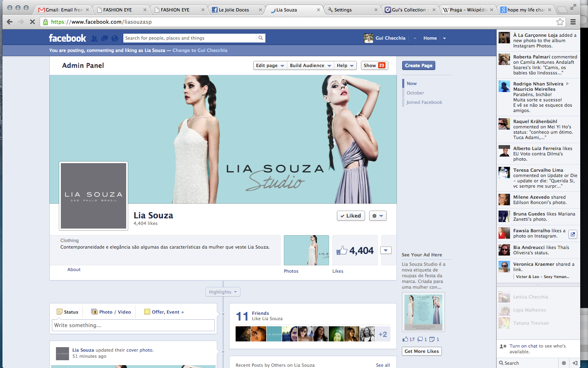Viewport: 588px width, 368px height.
Task: Click +2 more friends tile
Action: pyautogui.click(x=383, y=334)
